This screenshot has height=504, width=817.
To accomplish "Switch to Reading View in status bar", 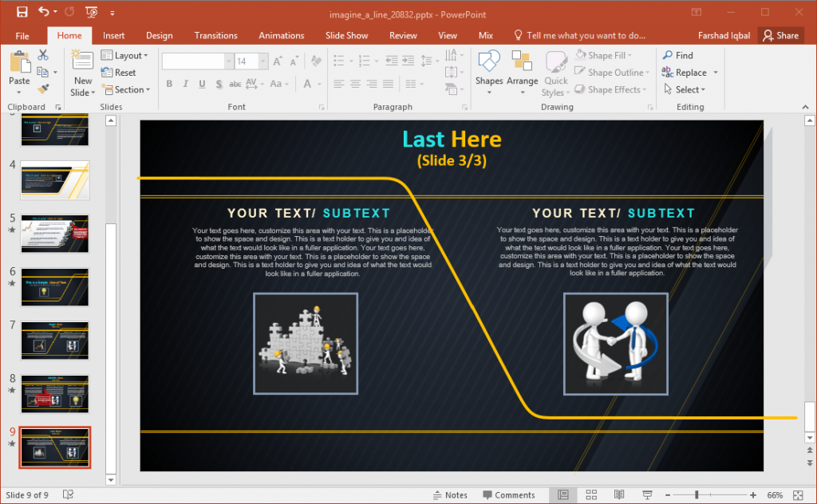I will (x=619, y=494).
